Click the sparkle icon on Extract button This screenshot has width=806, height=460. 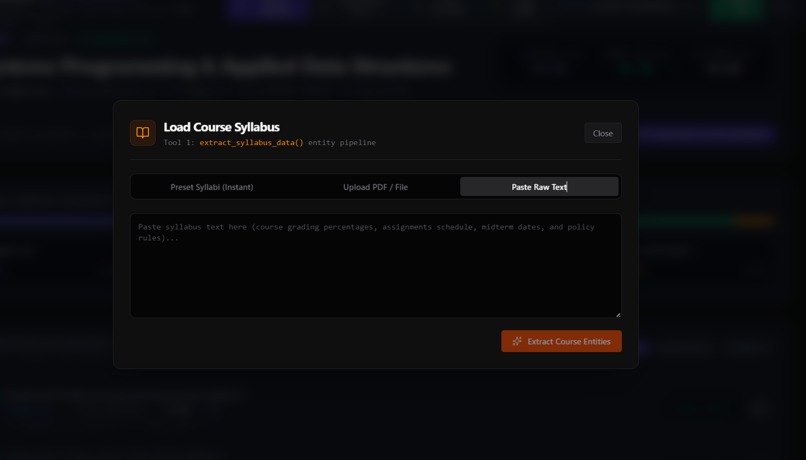(x=517, y=341)
